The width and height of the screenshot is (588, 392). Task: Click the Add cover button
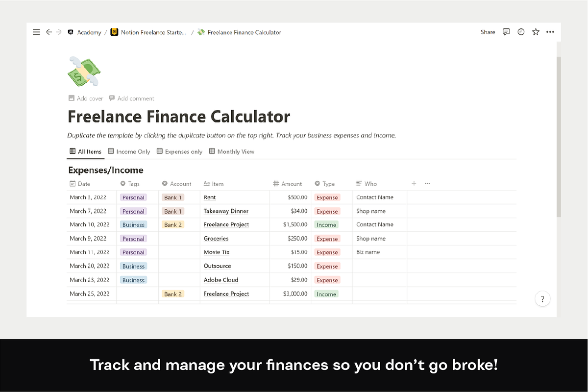pyautogui.click(x=86, y=98)
